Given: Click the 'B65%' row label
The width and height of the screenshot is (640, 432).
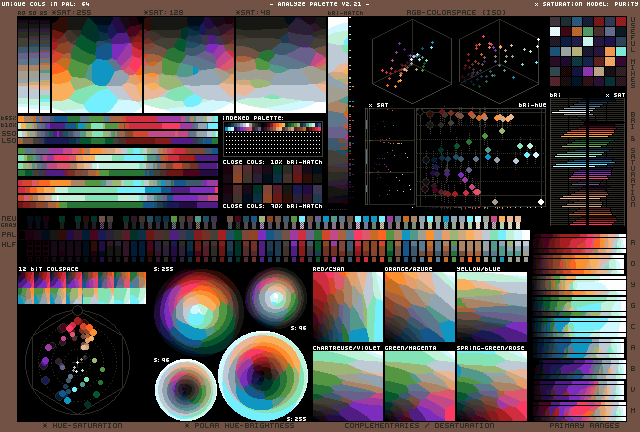Looking at the screenshot, I should click(9, 118).
